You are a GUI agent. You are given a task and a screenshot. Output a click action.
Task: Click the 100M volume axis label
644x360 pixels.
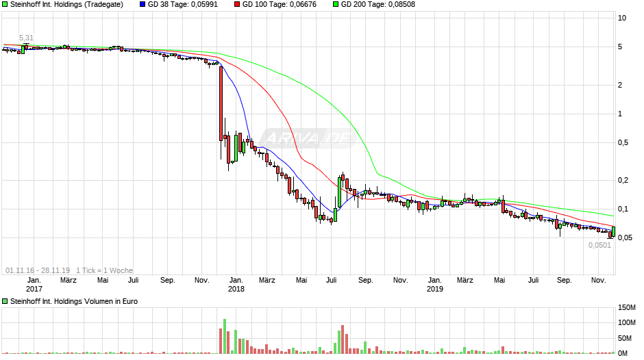(627, 322)
